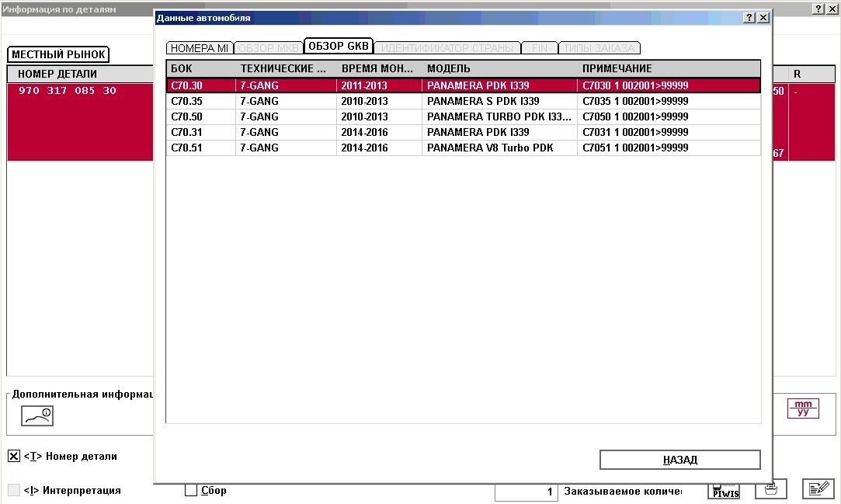Click the main window help button
The image size is (841, 504).
[x=819, y=9]
